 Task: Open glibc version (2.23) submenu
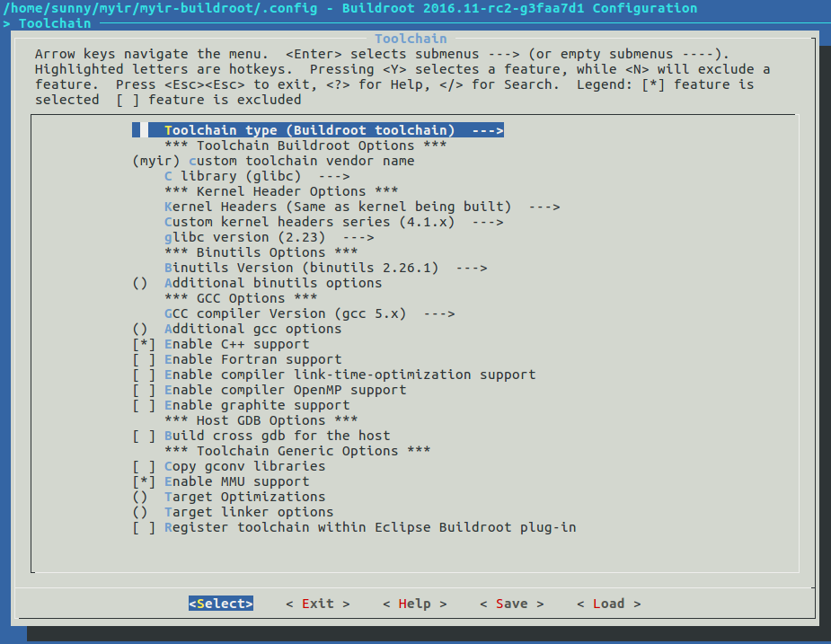point(270,237)
